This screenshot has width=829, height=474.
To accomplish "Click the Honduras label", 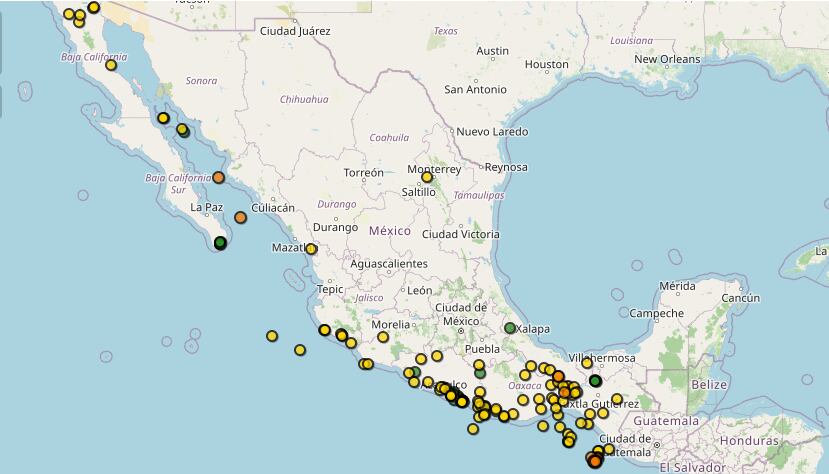I will (x=749, y=441).
